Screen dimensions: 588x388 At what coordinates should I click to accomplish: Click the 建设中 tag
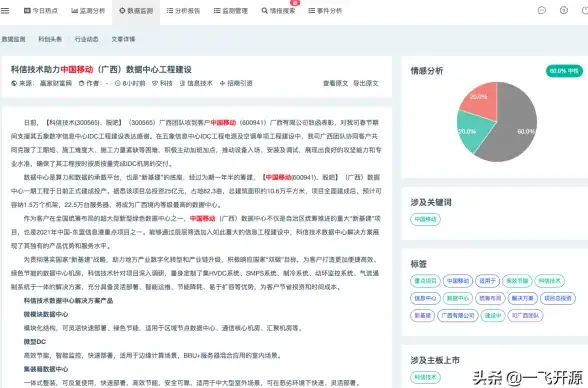[493, 316]
